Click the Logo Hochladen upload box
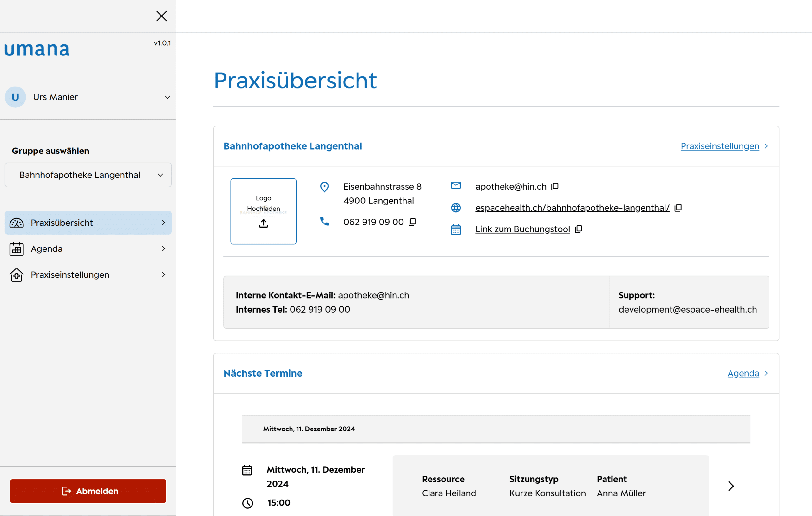The width and height of the screenshot is (812, 516). click(263, 203)
